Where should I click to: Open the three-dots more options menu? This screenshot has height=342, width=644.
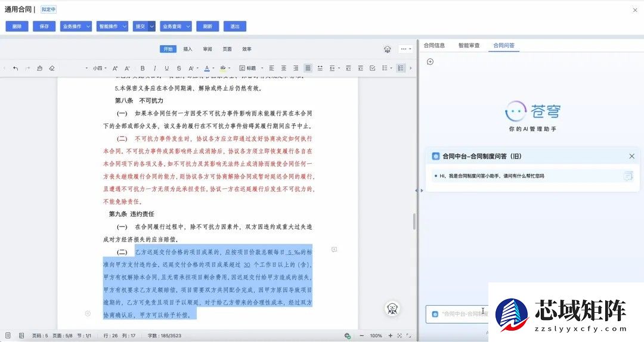405,49
